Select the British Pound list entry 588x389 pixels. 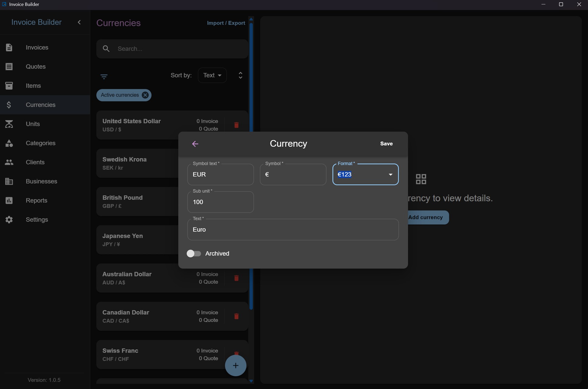[138, 202]
